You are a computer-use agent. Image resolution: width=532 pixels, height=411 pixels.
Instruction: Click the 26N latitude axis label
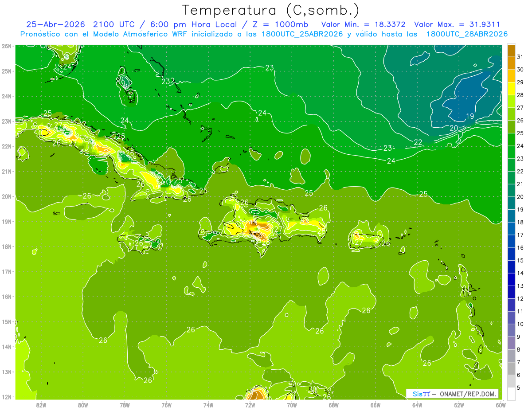coord(7,46)
